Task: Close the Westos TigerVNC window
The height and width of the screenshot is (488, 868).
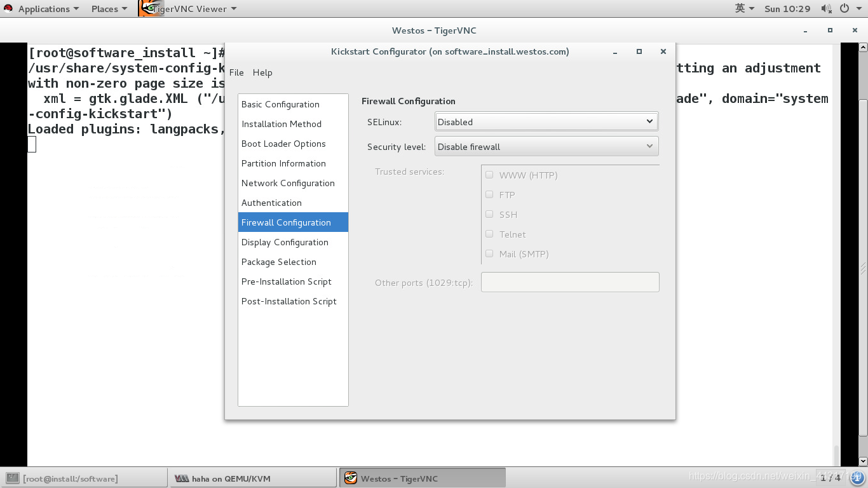Action: click(x=853, y=30)
